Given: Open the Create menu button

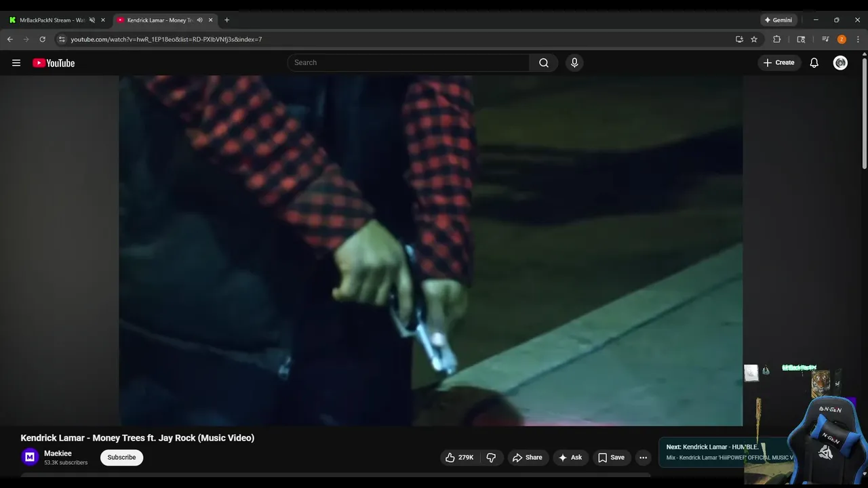Looking at the screenshot, I should (x=778, y=62).
